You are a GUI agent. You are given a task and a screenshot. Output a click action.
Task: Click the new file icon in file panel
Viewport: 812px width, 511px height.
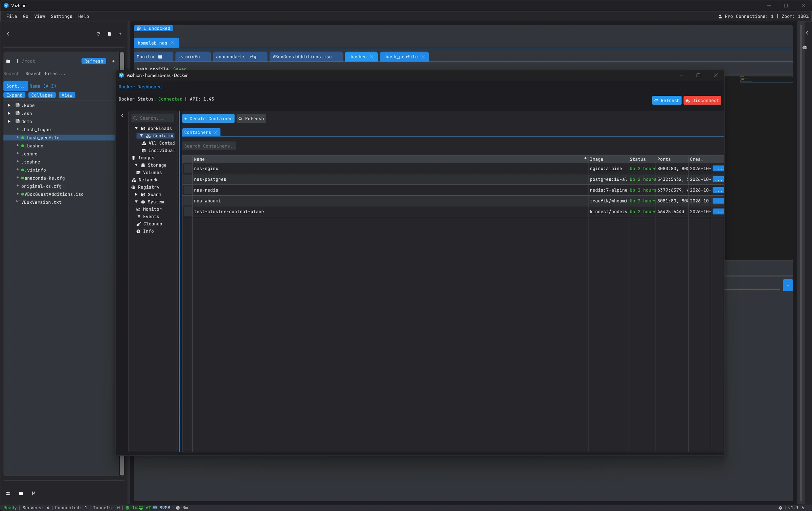(x=109, y=34)
